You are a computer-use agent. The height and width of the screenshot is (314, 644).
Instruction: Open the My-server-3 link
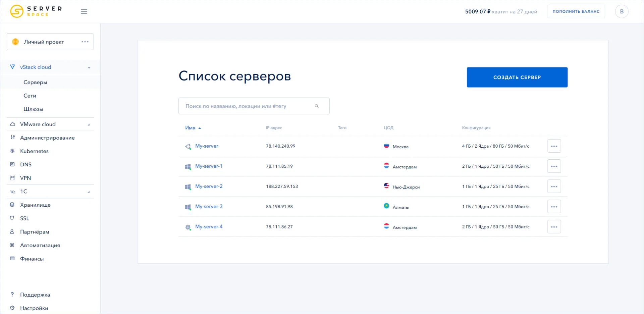click(209, 206)
